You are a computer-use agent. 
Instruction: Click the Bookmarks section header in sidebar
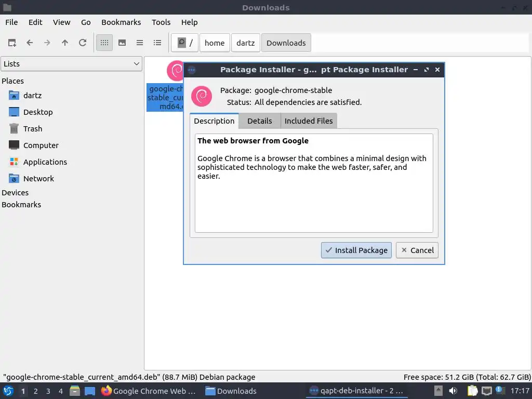point(21,205)
